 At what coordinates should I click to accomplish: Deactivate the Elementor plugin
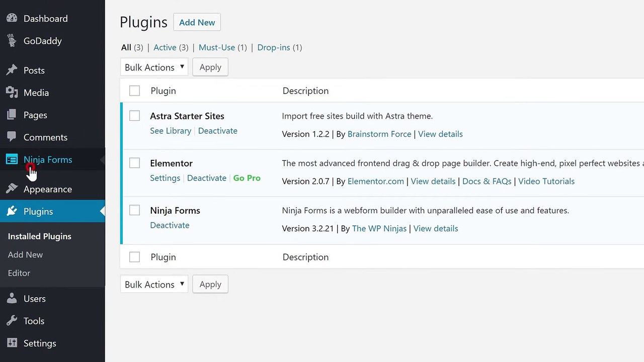(x=207, y=178)
